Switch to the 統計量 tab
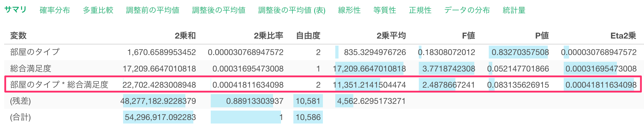The image size is (644, 130). [x=514, y=10]
